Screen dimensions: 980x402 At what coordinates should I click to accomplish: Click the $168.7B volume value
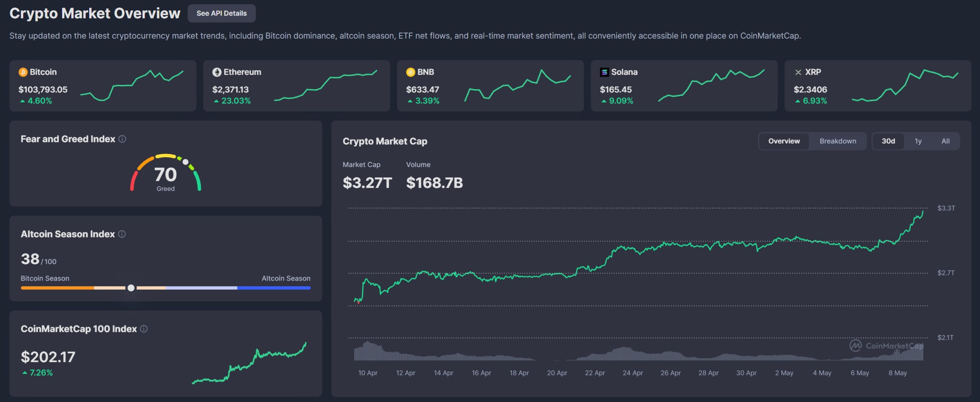[434, 183]
